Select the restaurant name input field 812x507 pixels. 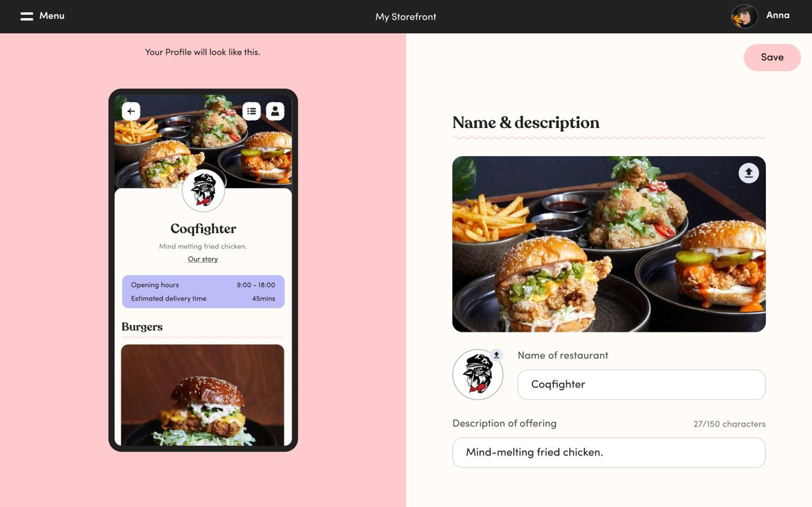[641, 384]
